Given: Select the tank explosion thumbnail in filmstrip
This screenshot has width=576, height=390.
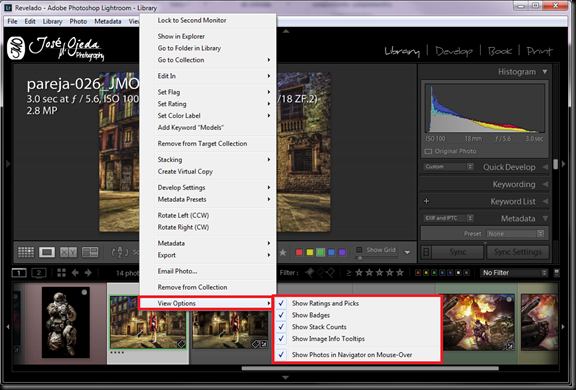Looking at the screenshot, I should pyautogui.click(x=478, y=322).
